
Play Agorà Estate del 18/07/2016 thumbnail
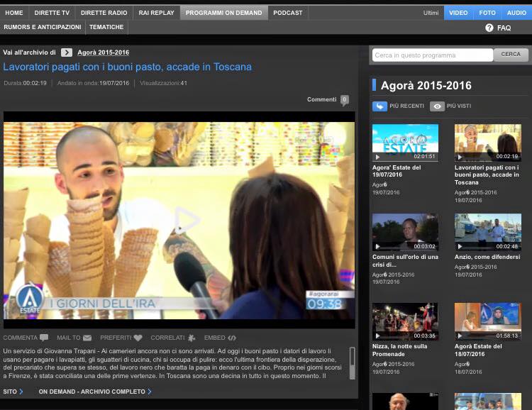point(488,321)
